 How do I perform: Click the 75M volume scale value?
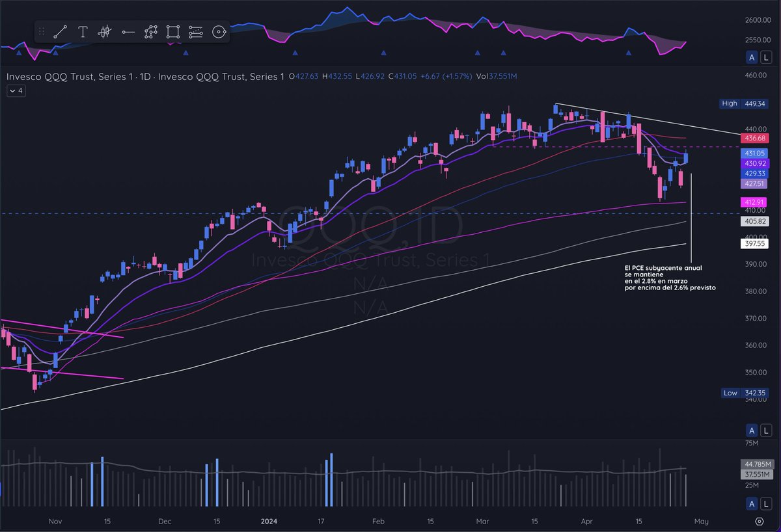(752, 443)
